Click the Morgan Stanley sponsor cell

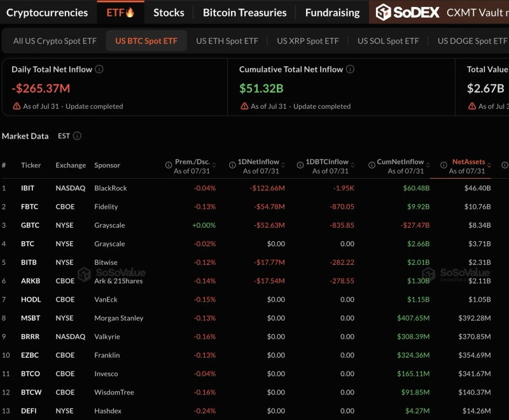tap(119, 318)
